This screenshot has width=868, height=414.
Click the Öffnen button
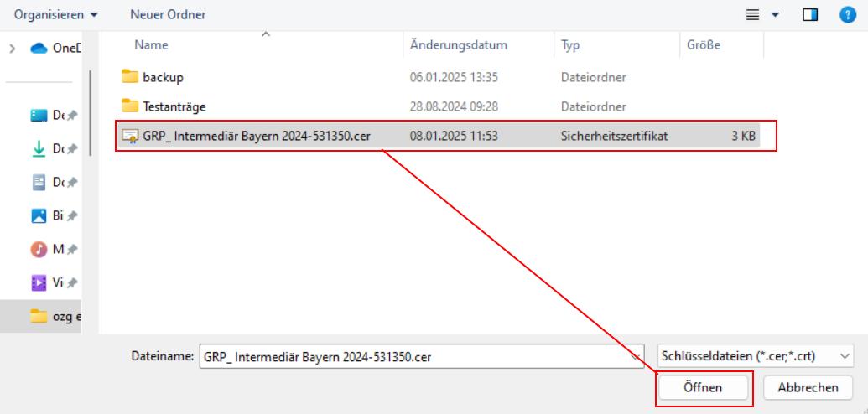703,387
